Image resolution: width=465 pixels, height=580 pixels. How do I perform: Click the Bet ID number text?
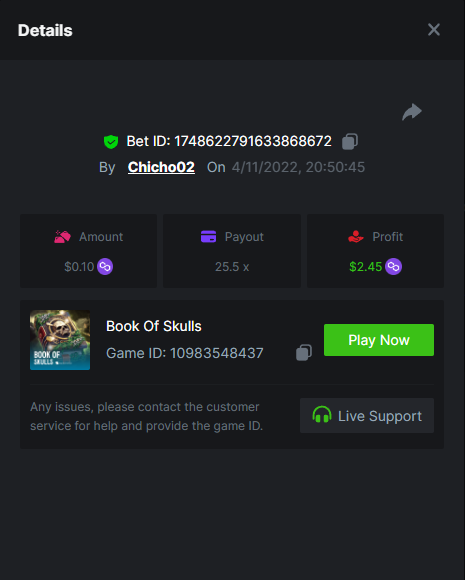click(253, 141)
